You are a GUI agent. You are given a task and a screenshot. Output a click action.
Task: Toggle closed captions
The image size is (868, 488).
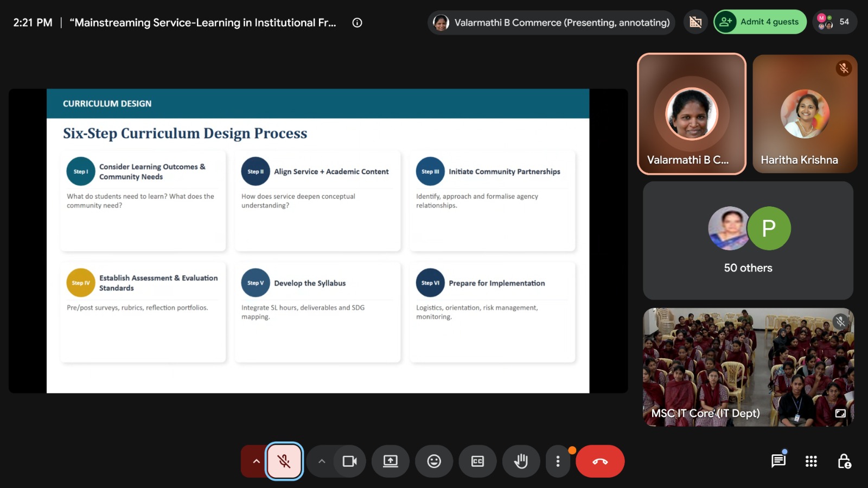477,461
